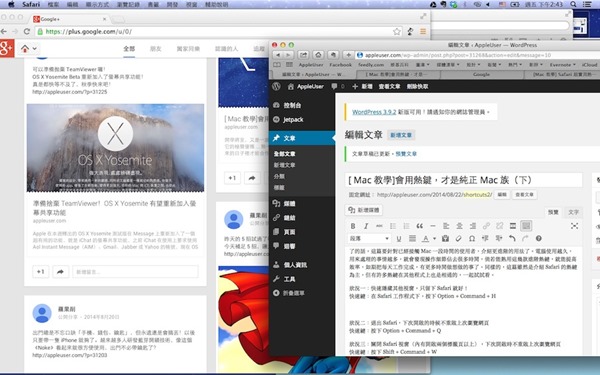This screenshot has width=600, height=375.
Task: Click the WordPress logo in admin bar
Action: (x=276, y=86)
